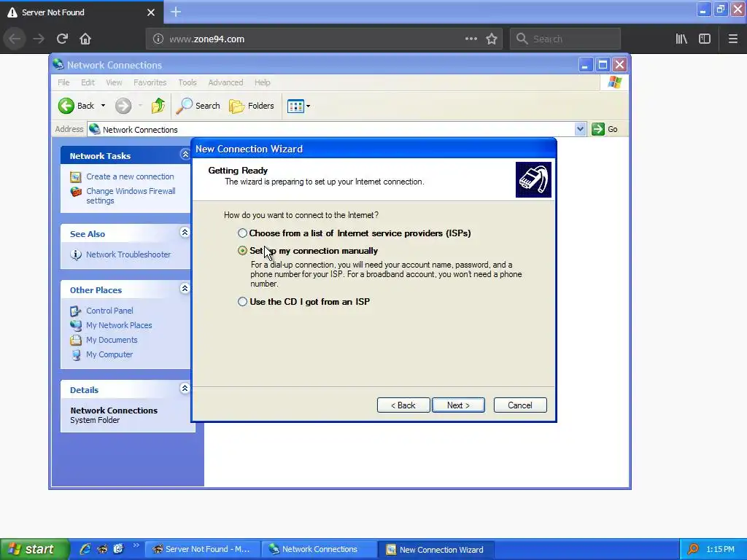The width and height of the screenshot is (747, 560).
Task: Open the Favorites menu
Action: coord(150,82)
